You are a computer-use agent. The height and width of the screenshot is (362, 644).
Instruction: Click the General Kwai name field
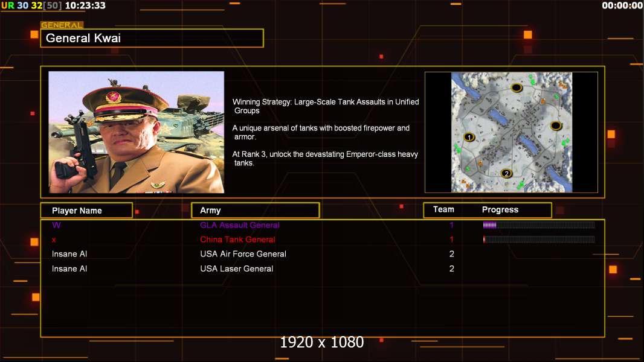pyautogui.click(x=152, y=38)
